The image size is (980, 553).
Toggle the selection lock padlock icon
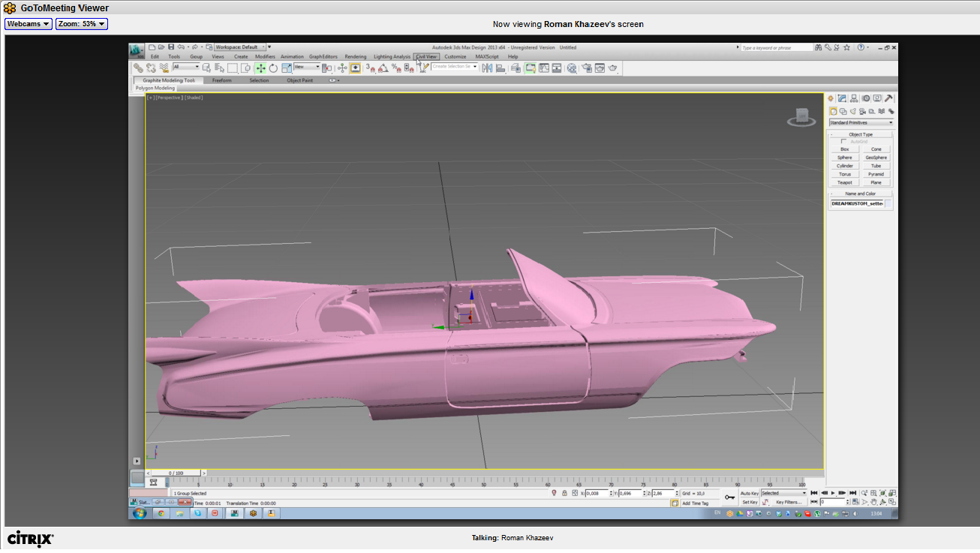click(x=564, y=493)
